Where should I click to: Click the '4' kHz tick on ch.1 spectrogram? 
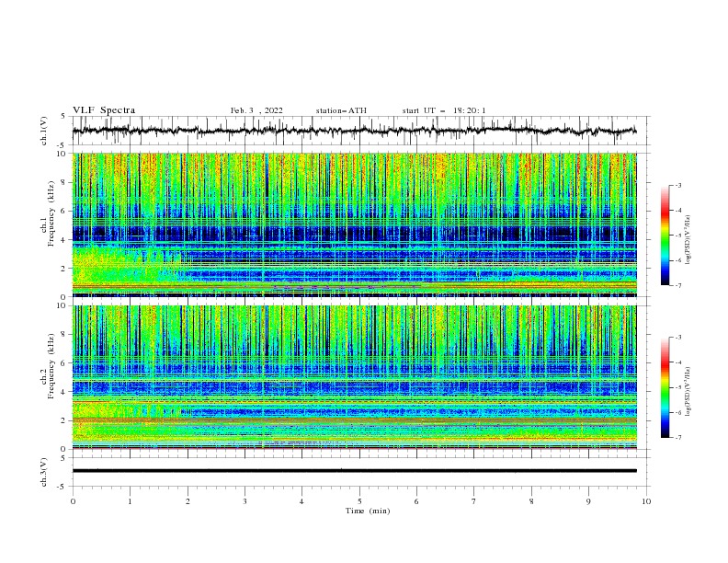coord(64,240)
